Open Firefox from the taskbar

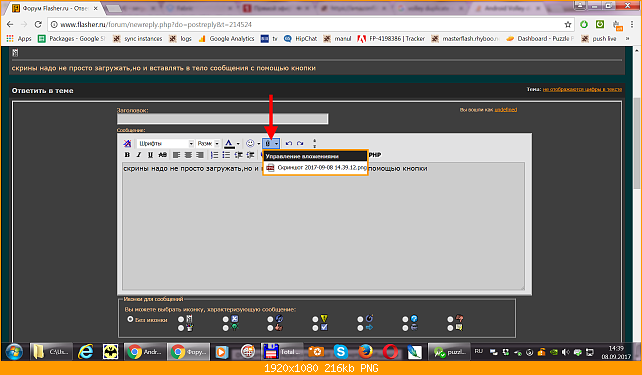tap(366, 352)
